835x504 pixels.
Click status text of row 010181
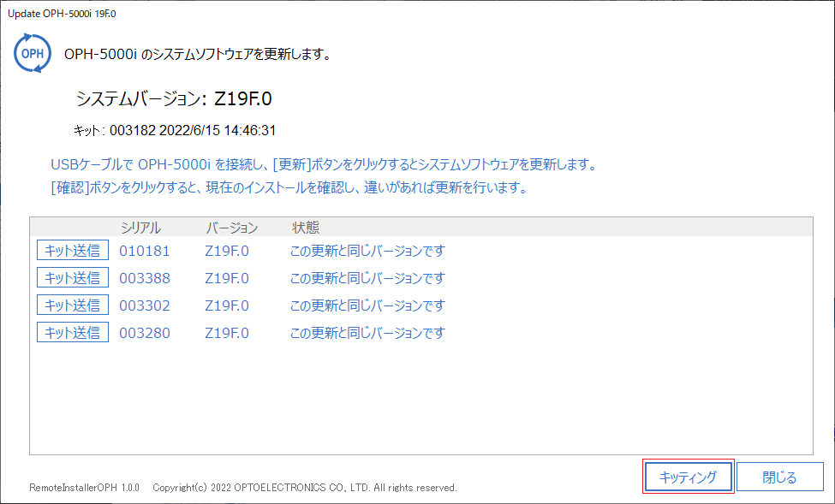click(367, 251)
